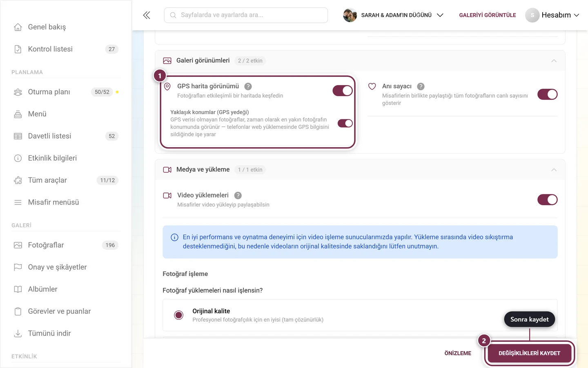The height and width of the screenshot is (368, 588).
Task: Click the help icon beside Anı sayacı
Action: coord(421,86)
